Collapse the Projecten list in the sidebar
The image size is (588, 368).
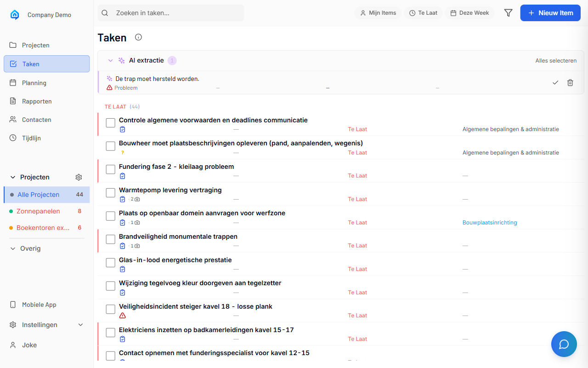[12, 177]
